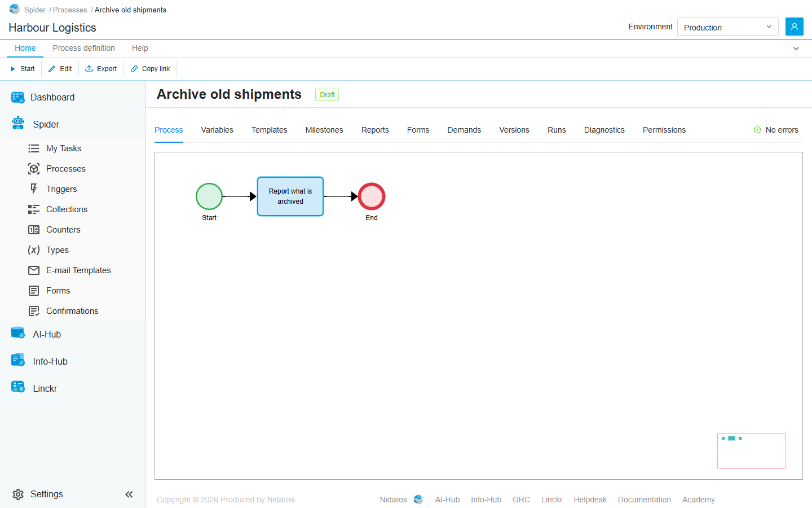Screen dimensions: 812x508
Task: Open the Settings gear icon
Action: [x=18, y=494]
